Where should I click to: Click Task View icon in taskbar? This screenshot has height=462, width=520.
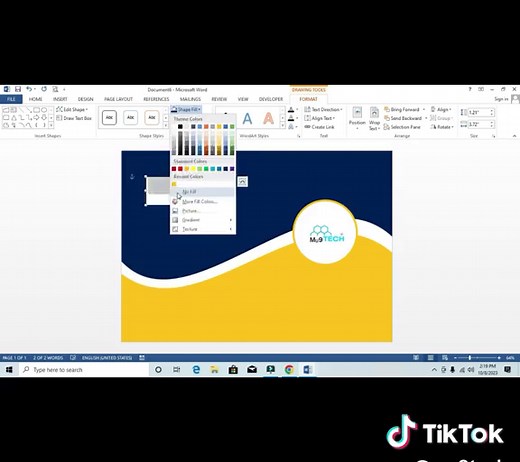(177, 370)
